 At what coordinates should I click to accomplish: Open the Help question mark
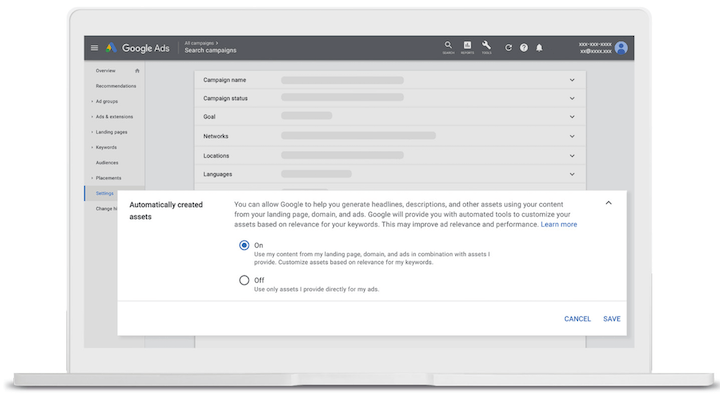click(x=523, y=47)
